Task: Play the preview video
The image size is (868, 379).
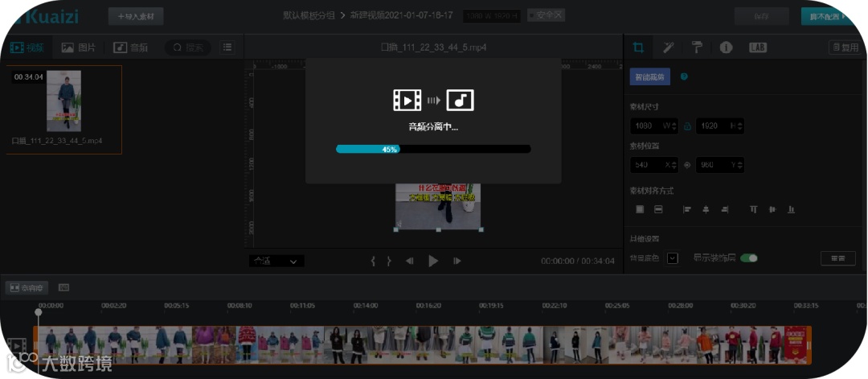Action: (433, 261)
